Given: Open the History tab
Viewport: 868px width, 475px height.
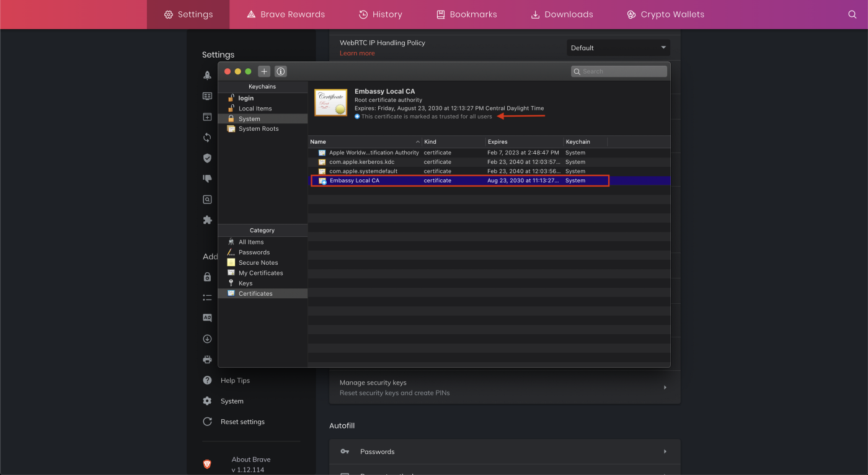Looking at the screenshot, I should (381, 14).
